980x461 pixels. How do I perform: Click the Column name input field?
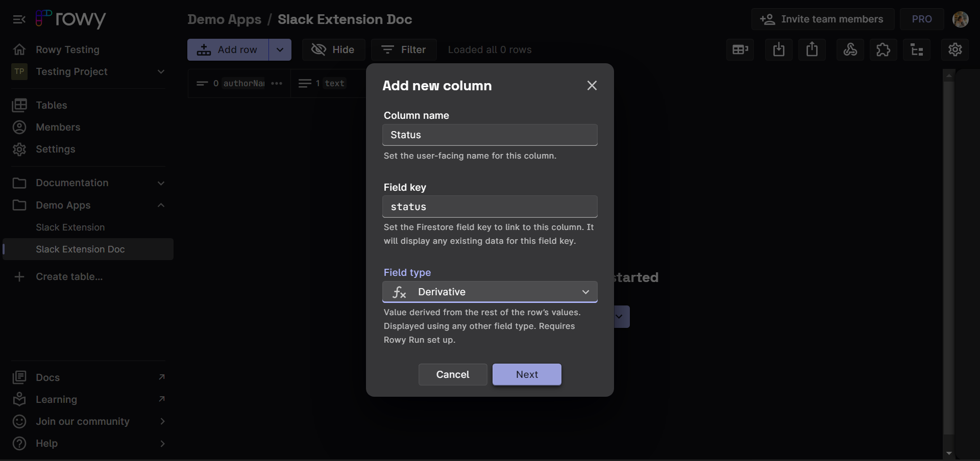pos(489,135)
